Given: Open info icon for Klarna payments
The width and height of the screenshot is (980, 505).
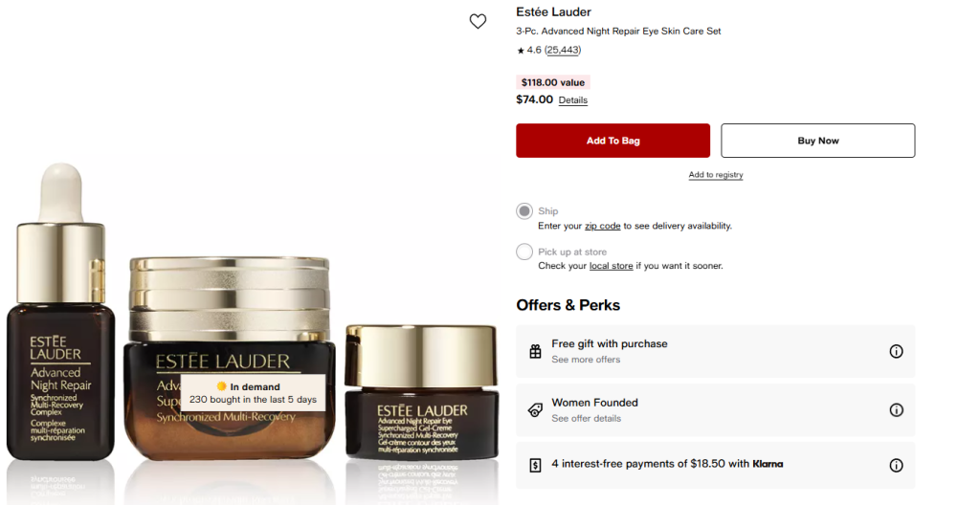Looking at the screenshot, I should point(896,465).
